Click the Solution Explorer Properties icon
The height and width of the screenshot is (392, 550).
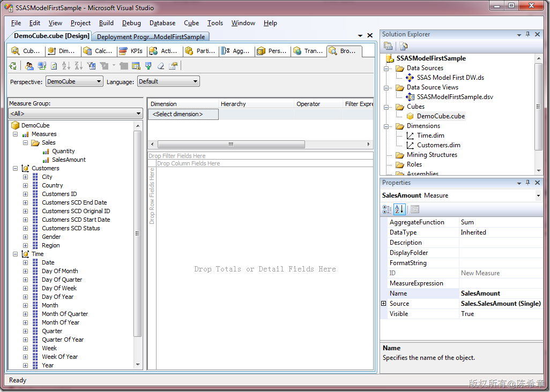(x=388, y=46)
